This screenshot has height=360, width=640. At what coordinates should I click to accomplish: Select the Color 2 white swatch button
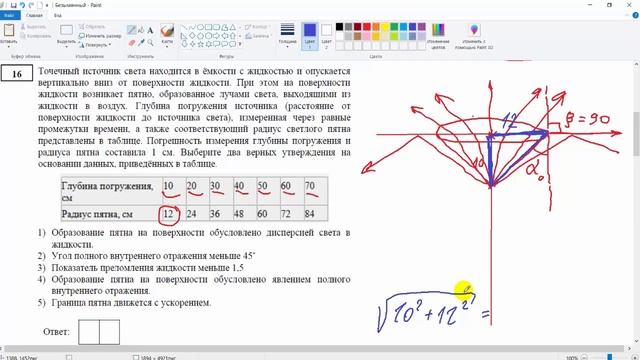click(326, 36)
